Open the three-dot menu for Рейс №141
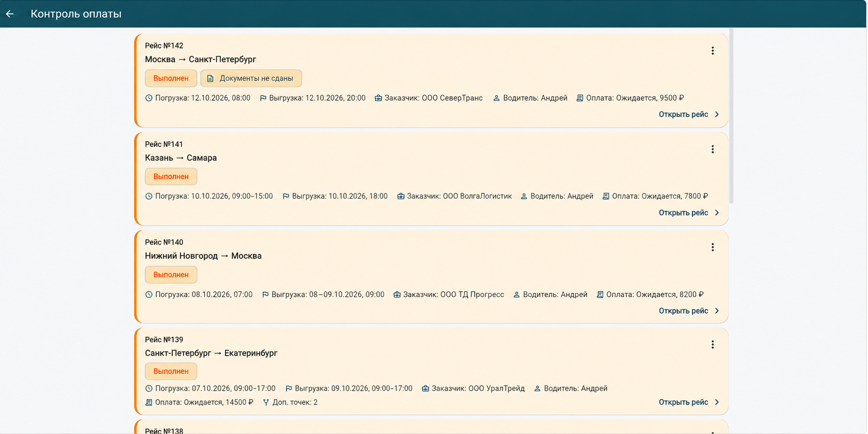This screenshot has width=868, height=434. point(712,149)
